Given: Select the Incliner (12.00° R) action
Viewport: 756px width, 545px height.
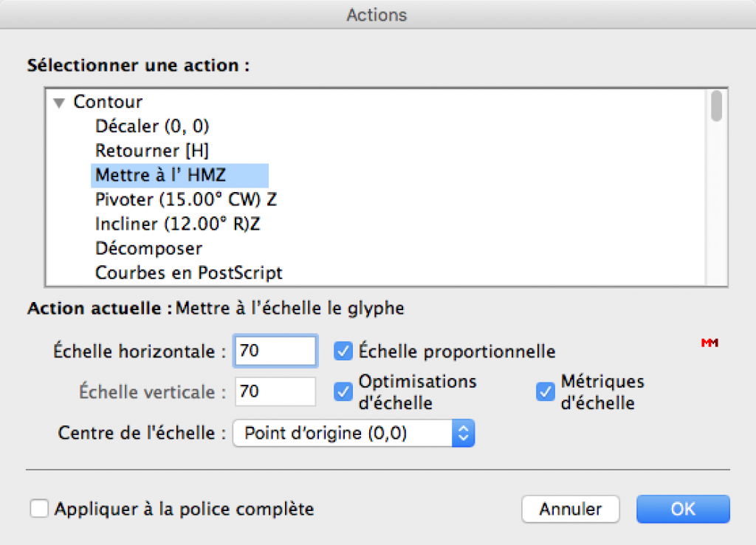Looking at the screenshot, I should coord(177,224).
